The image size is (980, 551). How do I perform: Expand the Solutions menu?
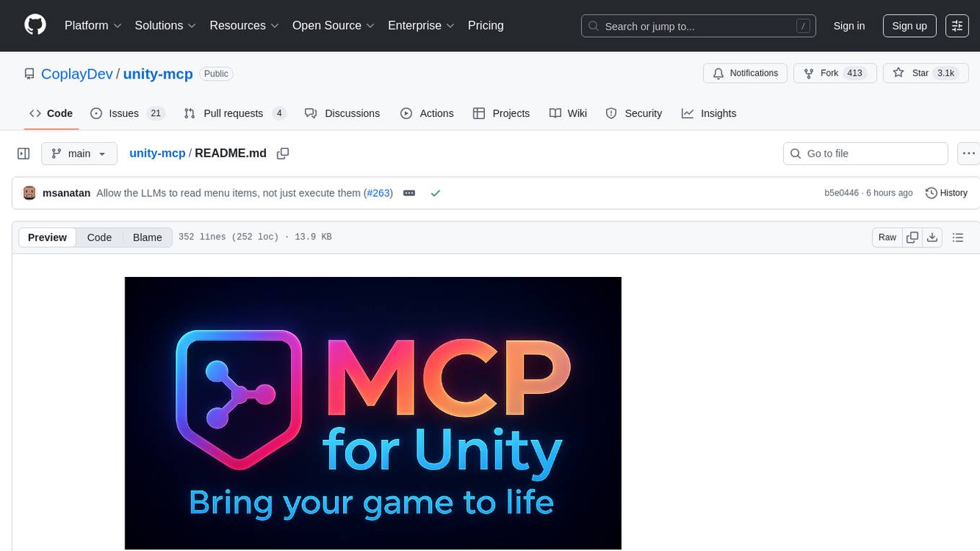pos(166,25)
